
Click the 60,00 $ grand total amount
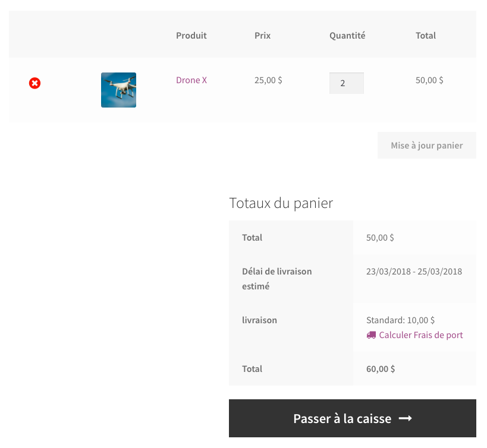[x=381, y=369]
